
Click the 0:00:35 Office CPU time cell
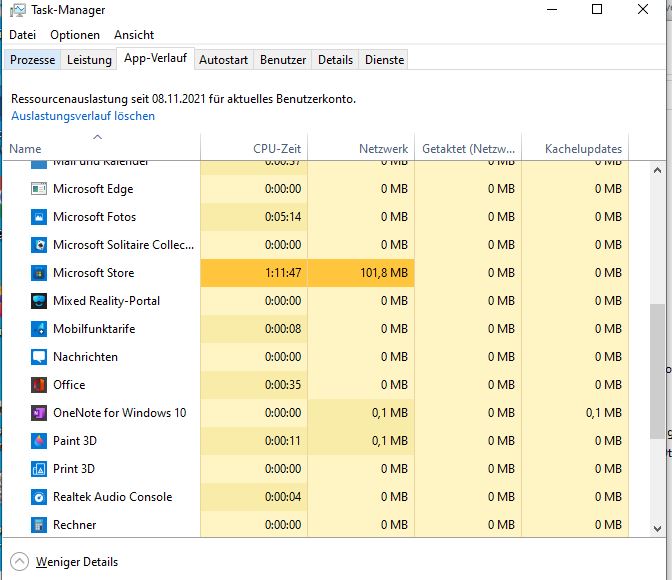click(254, 385)
